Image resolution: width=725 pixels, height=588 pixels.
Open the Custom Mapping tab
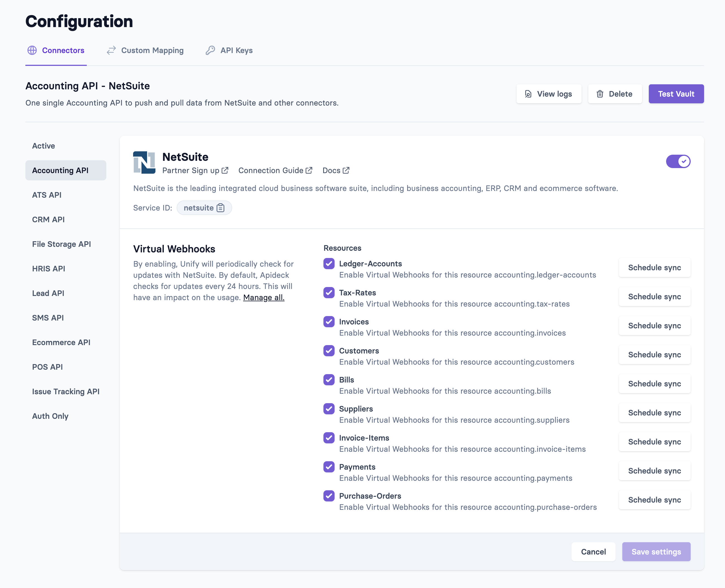pyautogui.click(x=145, y=51)
